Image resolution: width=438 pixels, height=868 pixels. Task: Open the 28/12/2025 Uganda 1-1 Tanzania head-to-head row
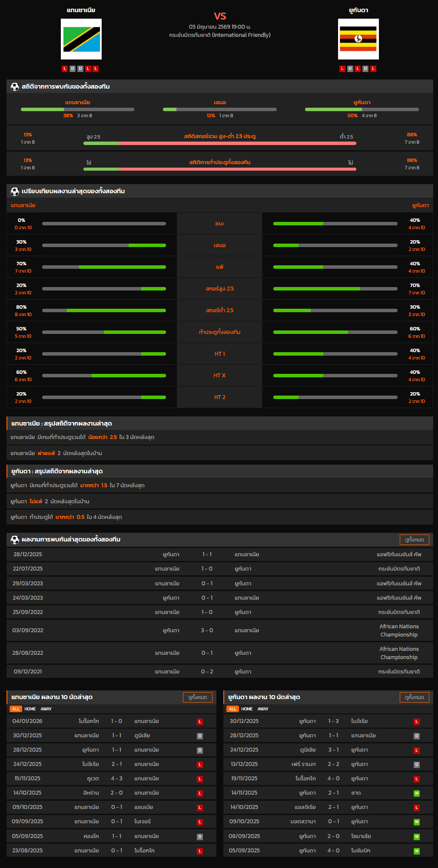(x=220, y=554)
